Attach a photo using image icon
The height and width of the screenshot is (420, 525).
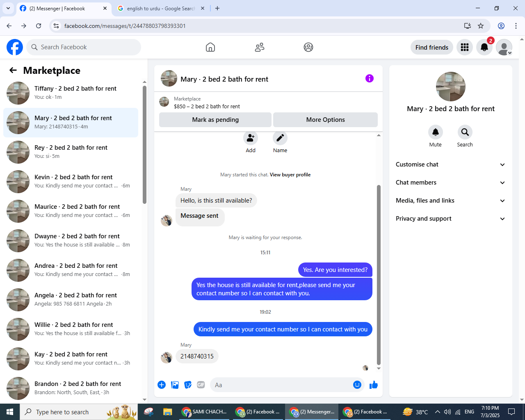pos(175,385)
